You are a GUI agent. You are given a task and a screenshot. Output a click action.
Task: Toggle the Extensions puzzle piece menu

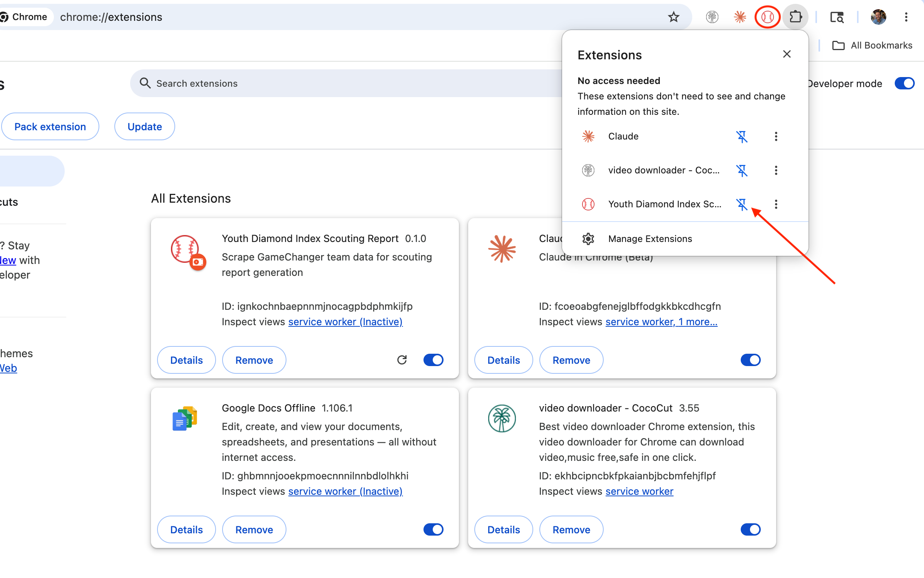[795, 17]
